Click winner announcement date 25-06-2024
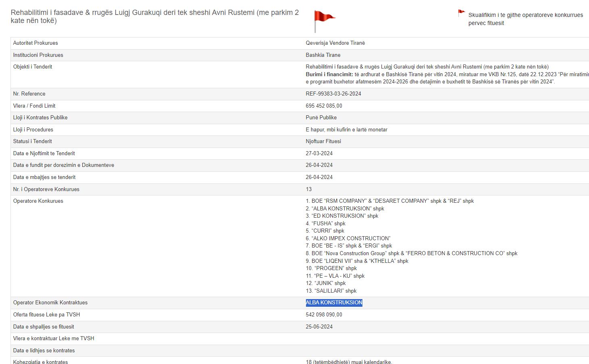The width and height of the screenshot is (589, 364). pyautogui.click(x=319, y=327)
